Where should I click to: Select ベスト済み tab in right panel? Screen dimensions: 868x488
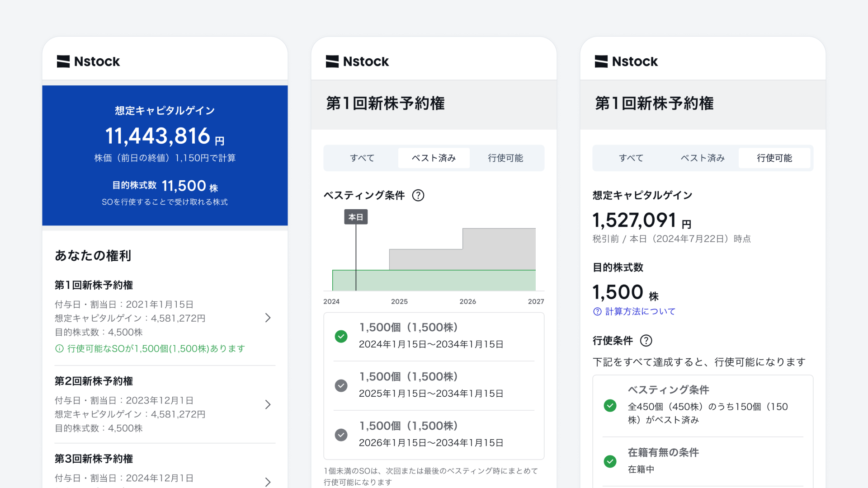703,158
